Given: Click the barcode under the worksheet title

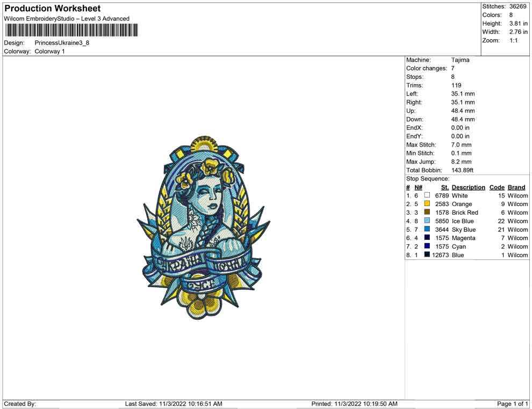Looking at the screenshot, I should pyautogui.click(x=71, y=31).
